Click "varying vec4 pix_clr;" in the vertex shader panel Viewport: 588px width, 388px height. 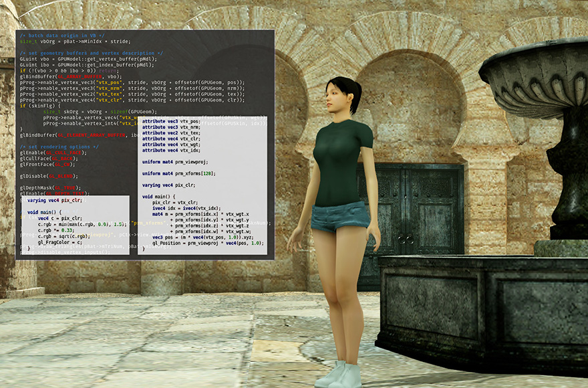(x=169, y=185)
